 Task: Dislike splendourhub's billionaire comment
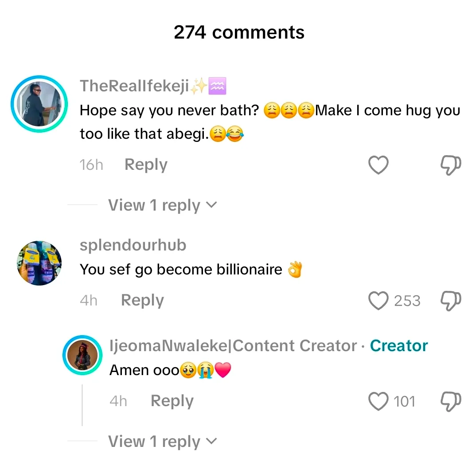pos(451,301)
